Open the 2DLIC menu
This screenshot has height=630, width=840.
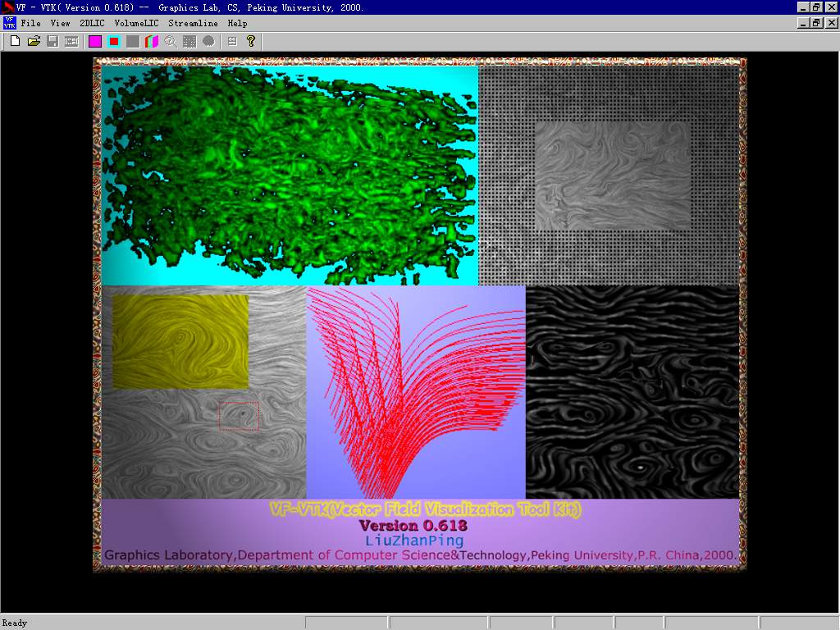tap(92, 23)
